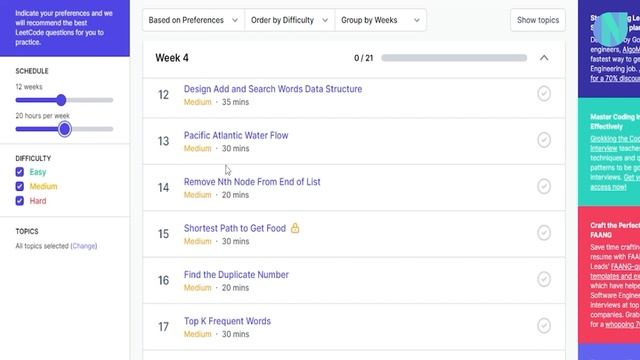Click the premium lock icon beside Shortest Path

click(x=295, y=228)
